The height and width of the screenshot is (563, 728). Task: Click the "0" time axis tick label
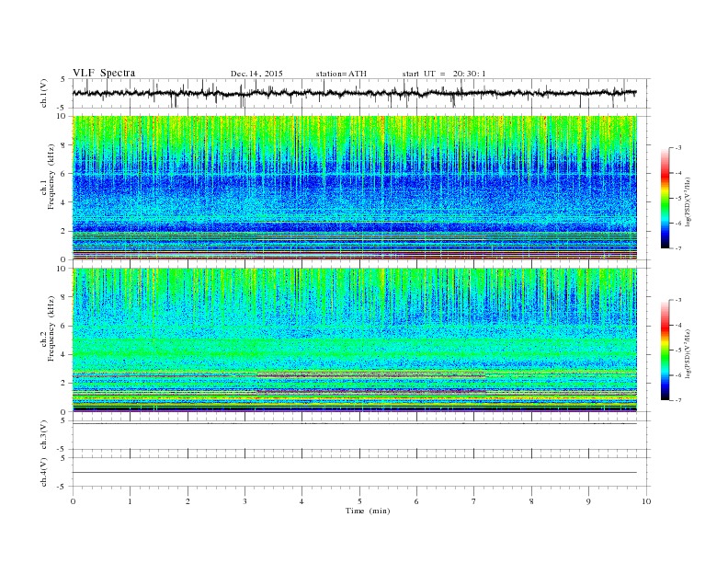pyautogui.click(x=73, y=501)
